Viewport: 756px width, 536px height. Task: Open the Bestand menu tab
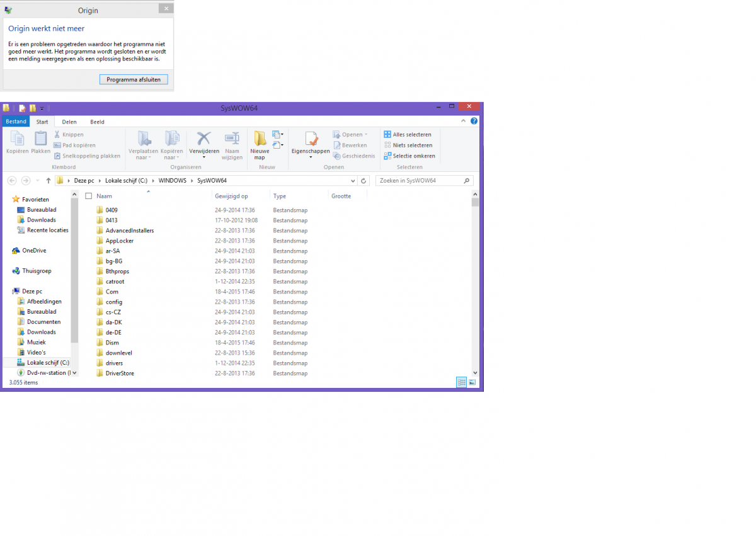click(16, 122)
